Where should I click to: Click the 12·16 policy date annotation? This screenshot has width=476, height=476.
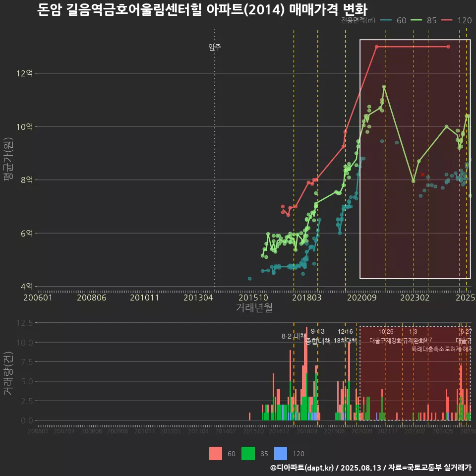click(346, 332)
